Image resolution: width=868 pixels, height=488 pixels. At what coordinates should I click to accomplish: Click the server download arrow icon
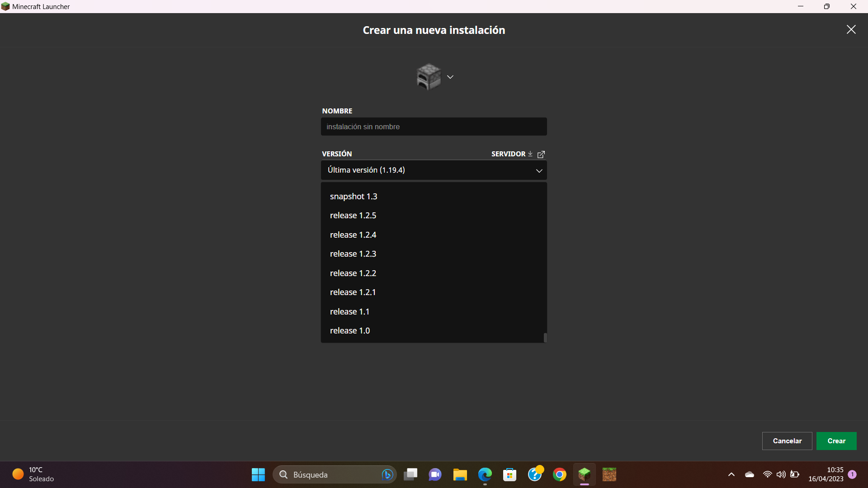click(530, 154)
